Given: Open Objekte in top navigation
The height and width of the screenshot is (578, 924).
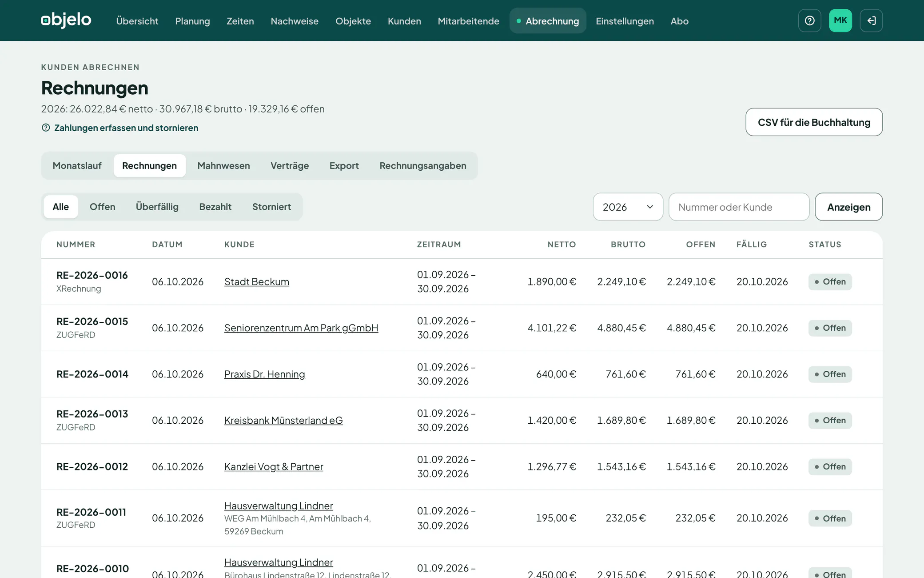Looking at the screenshot, I should (353, 21).
